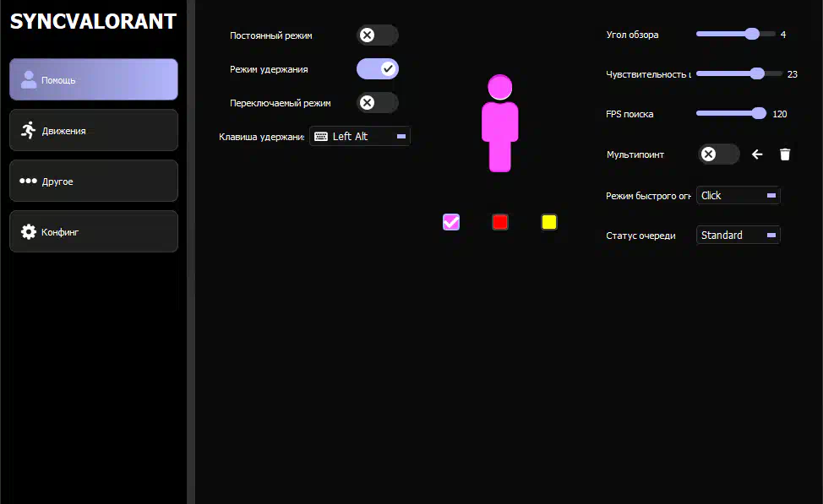Toggle the Мультипоинт switch
This screenshot has height=504, width=823.
pos(718,154)
